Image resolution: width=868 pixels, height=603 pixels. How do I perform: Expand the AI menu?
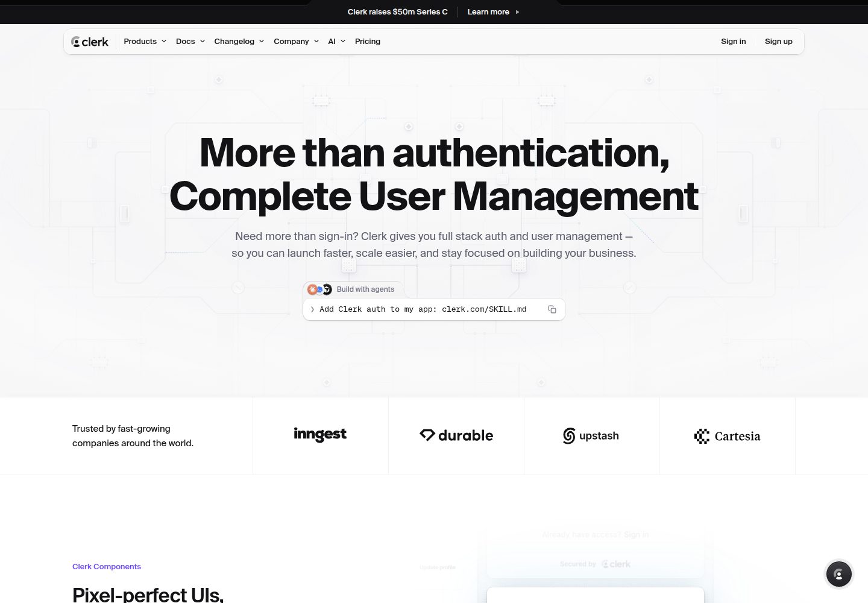337,42
